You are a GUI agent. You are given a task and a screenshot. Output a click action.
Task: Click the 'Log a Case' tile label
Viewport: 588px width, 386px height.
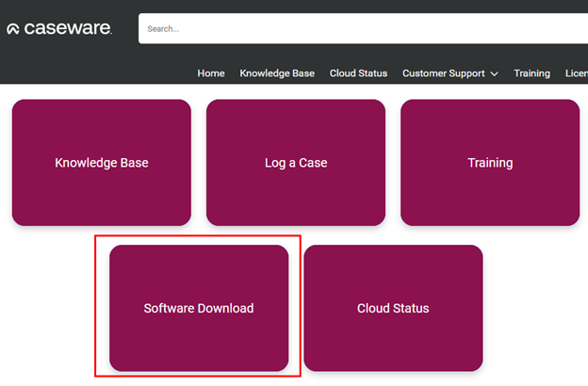tap(296, 163)
